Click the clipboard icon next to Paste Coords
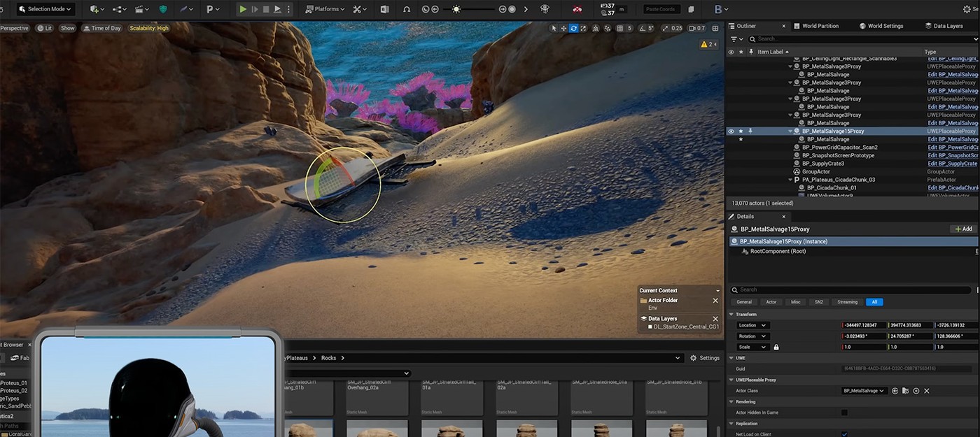 691,9
